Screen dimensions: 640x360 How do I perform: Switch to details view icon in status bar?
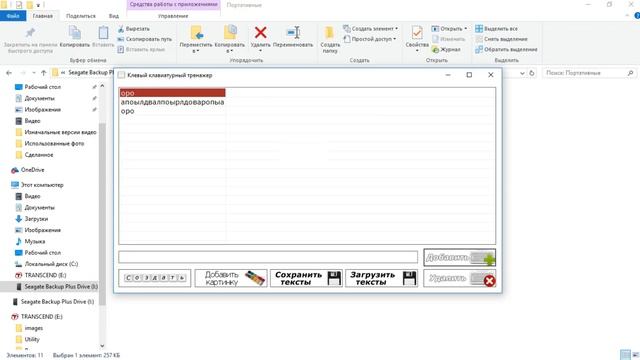pyautogui.click(x=625, y=355)
